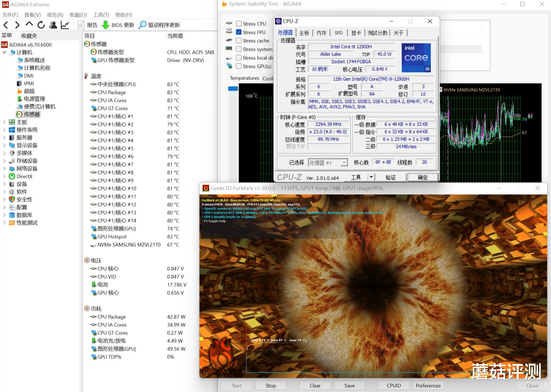Uncheck the Stress FPU checkbox

click(x=239, y=32)
